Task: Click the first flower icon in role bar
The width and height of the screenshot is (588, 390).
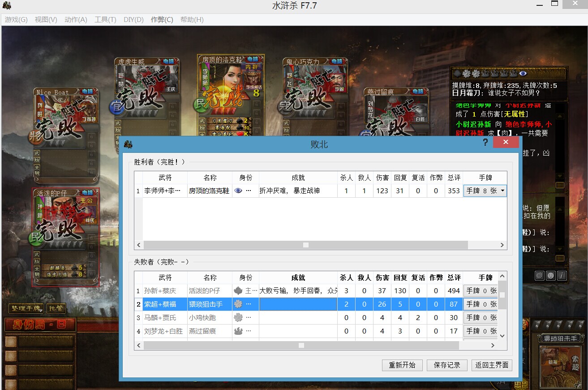Action: tap(467, 74)
